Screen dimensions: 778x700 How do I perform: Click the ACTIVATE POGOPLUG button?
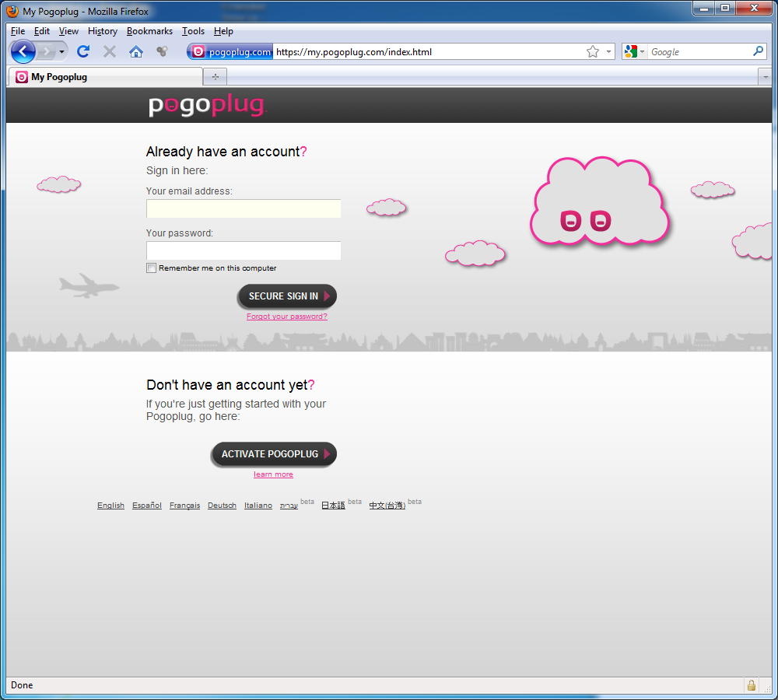(x=274, y=454)
